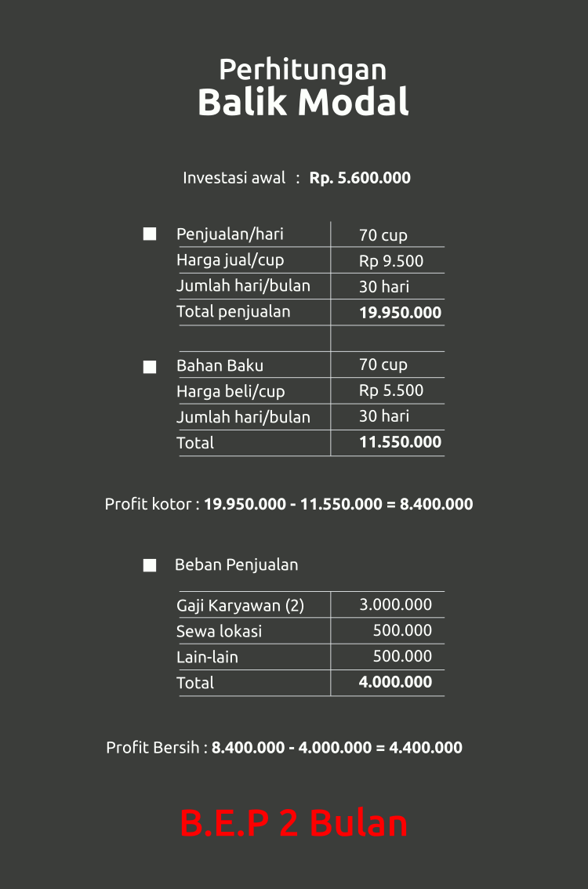Click the Harga beli/cup row label
This screenshot has height=889, width=588.
pyautogui.click(x=230, y=391)
